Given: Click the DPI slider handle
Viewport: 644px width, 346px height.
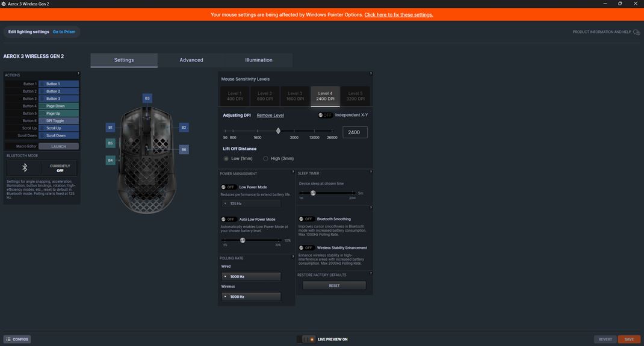Looking at the screenshot, I should point(278,131).
